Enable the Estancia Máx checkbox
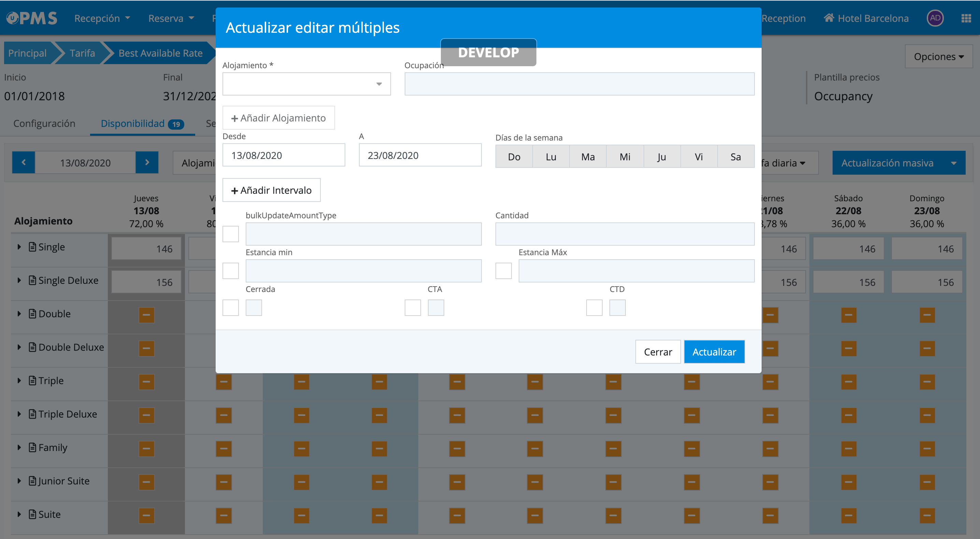The height and width of the screenshot is (539, 980). (x=503, y=271)
